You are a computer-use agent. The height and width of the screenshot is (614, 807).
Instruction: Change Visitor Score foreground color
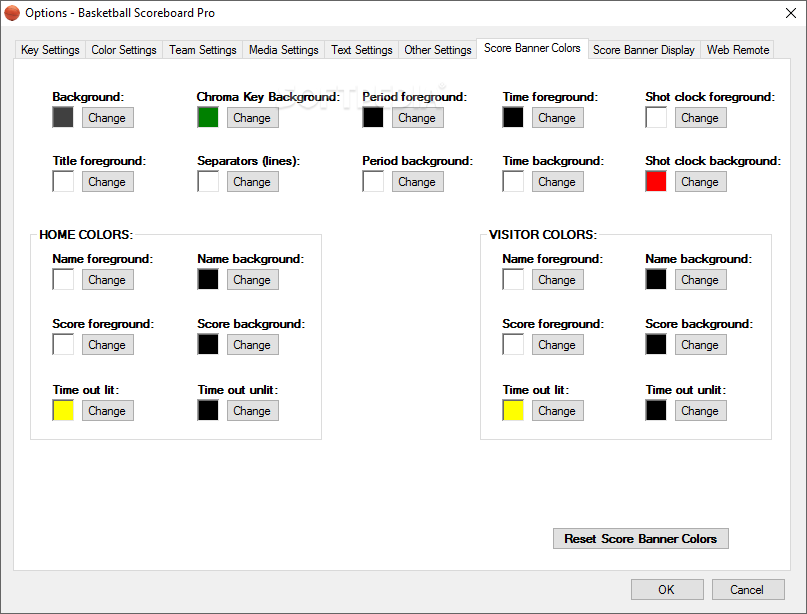coord(557,345)
